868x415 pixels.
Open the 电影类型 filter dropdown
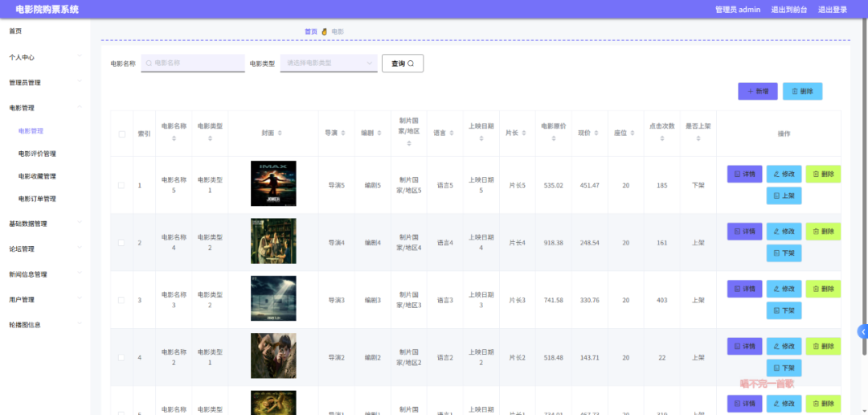click(x=329, y=64)
